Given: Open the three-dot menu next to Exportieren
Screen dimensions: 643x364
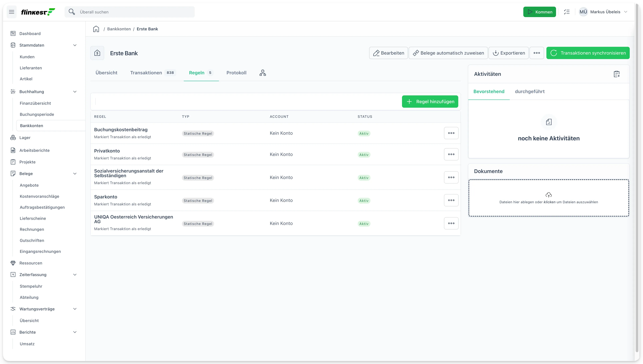Looking at the screenshot, I should point(537,53).
